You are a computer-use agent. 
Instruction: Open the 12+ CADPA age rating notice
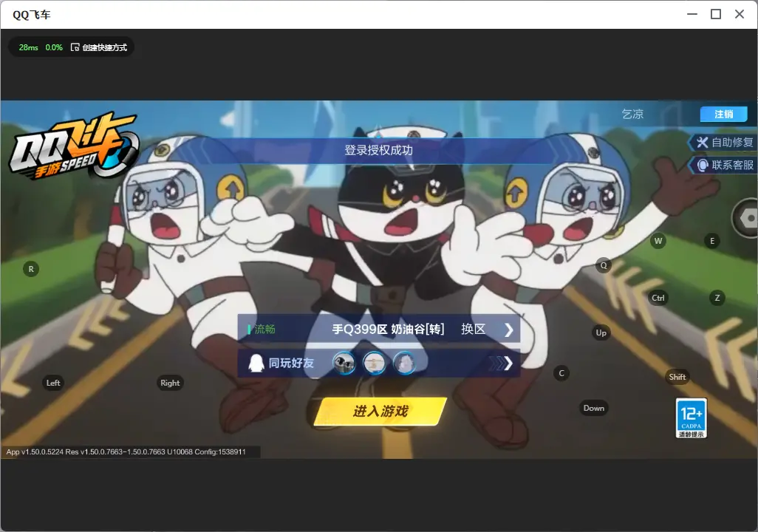tap(692, 418)
